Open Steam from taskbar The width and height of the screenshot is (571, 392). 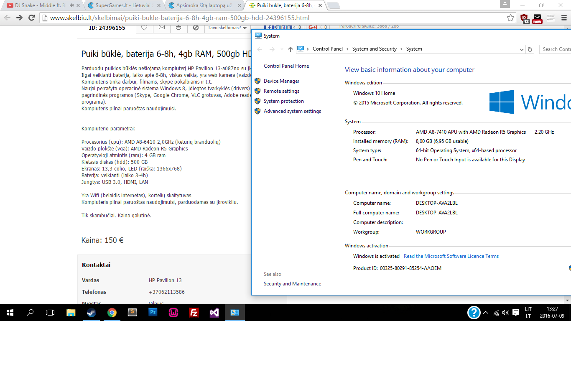91,313
